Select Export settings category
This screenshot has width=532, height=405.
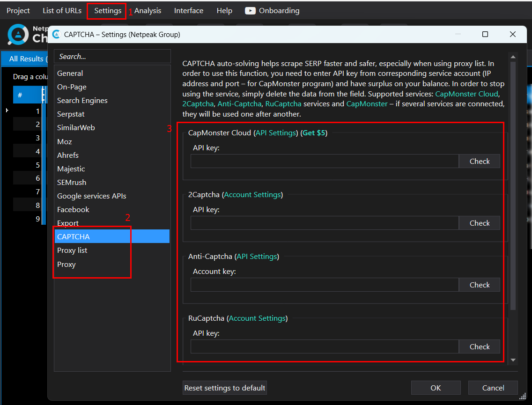112,223
